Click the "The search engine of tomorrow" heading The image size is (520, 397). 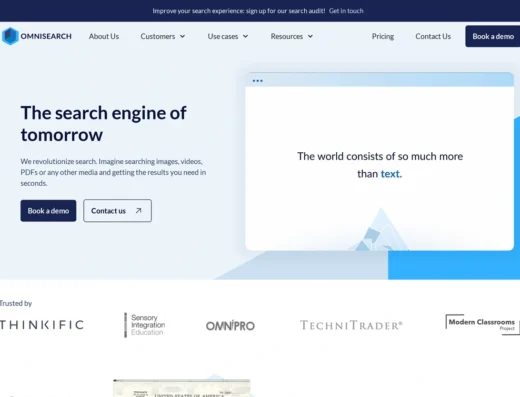103,124
